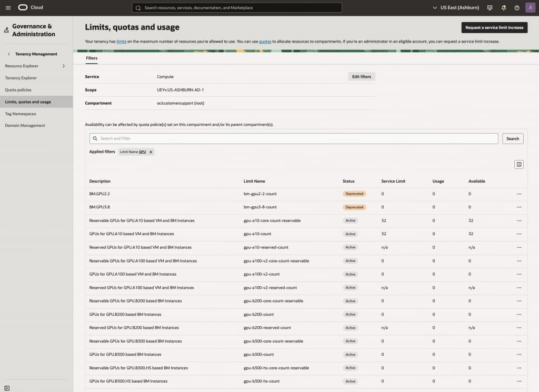The image size is (539, 392).
Task: Open actions menu for gpu-b300-core-count-reservable row
Action: click(518, 341)
